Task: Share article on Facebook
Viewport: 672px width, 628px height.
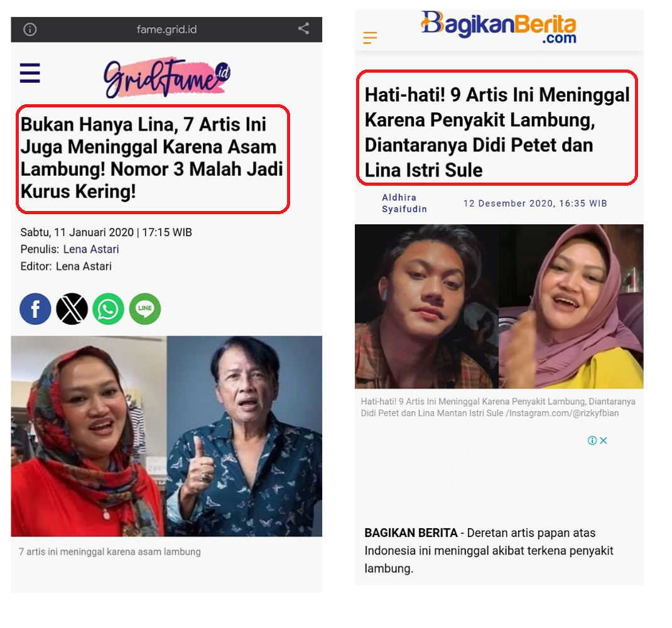Action: [x=35, y=308]
